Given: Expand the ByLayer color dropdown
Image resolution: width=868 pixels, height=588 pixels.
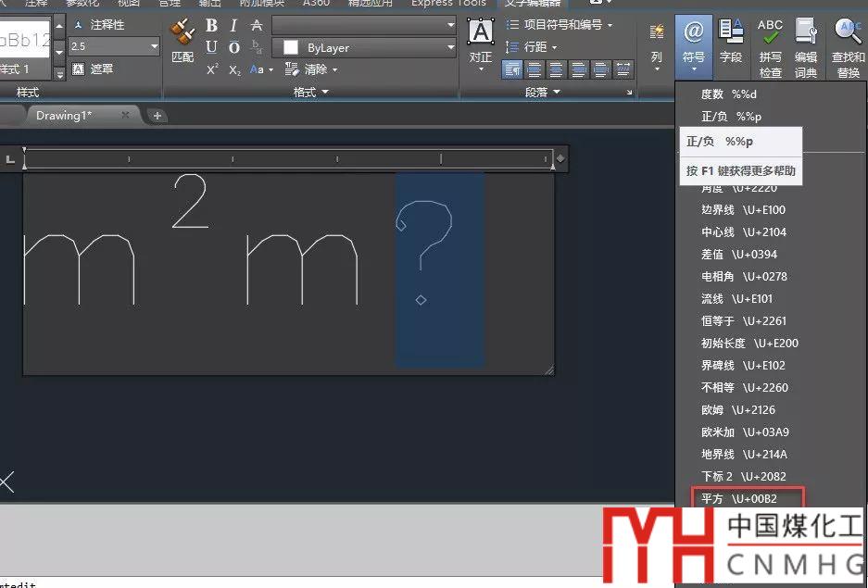Looking at the screenshot, I should (x=450, y=47).
